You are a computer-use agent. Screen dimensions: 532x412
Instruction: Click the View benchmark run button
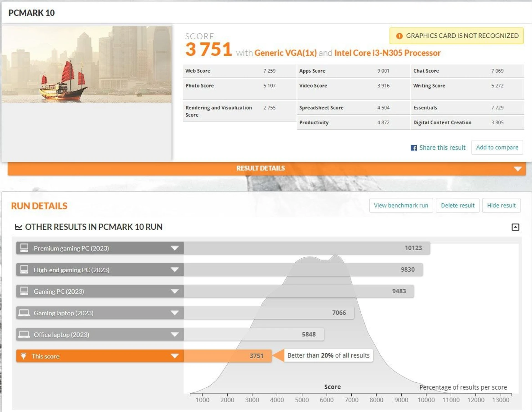(401, 205)
